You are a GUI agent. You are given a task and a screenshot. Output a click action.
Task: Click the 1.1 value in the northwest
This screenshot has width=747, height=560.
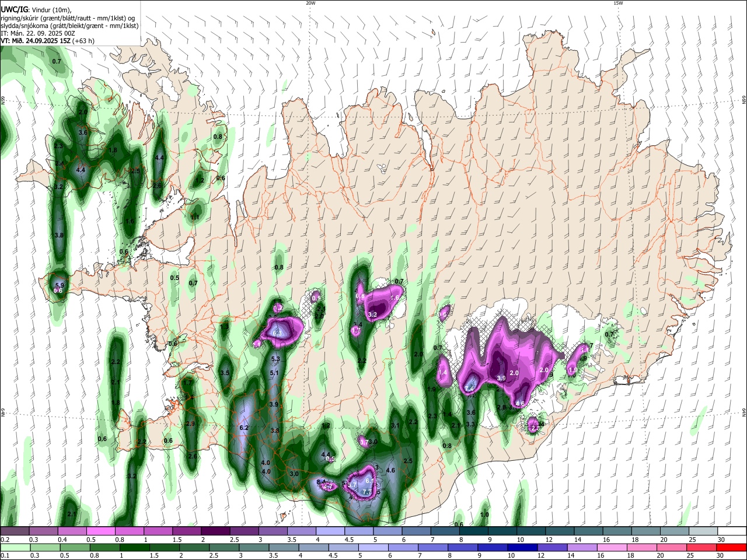pyautogui.click(x=196, y=217)
